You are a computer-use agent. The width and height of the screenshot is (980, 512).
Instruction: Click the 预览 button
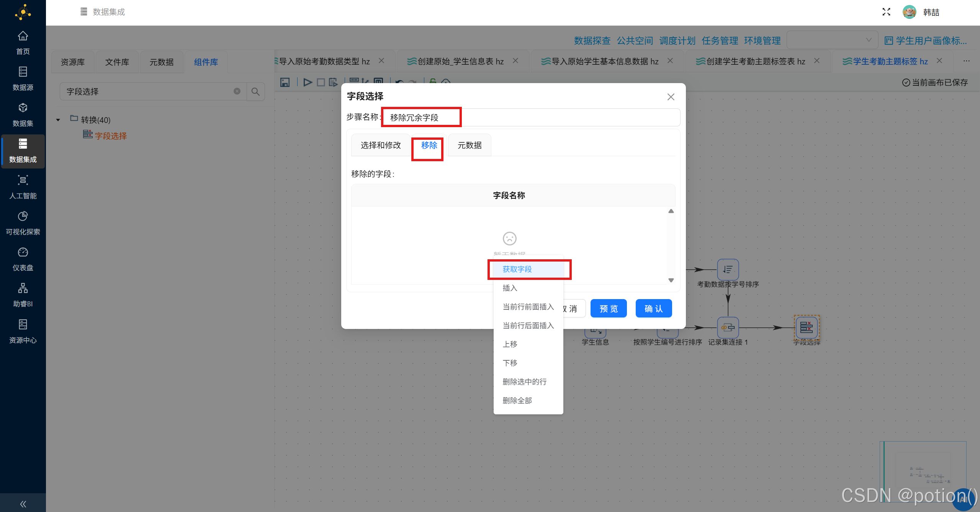[x=609, y=308]
